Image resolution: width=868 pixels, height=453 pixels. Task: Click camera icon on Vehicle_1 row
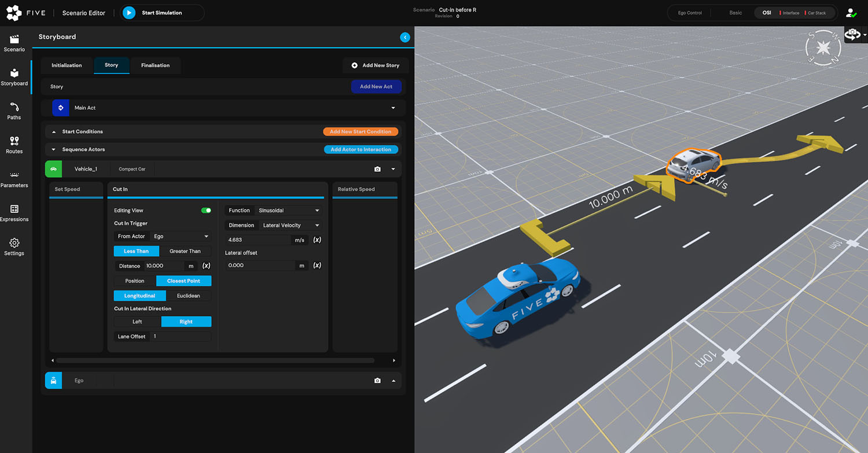377,170
